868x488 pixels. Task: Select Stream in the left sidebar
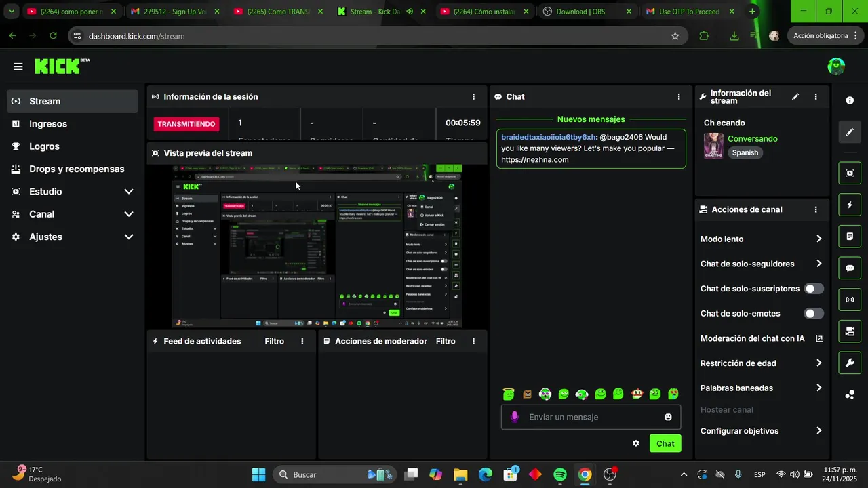(73, 101)
